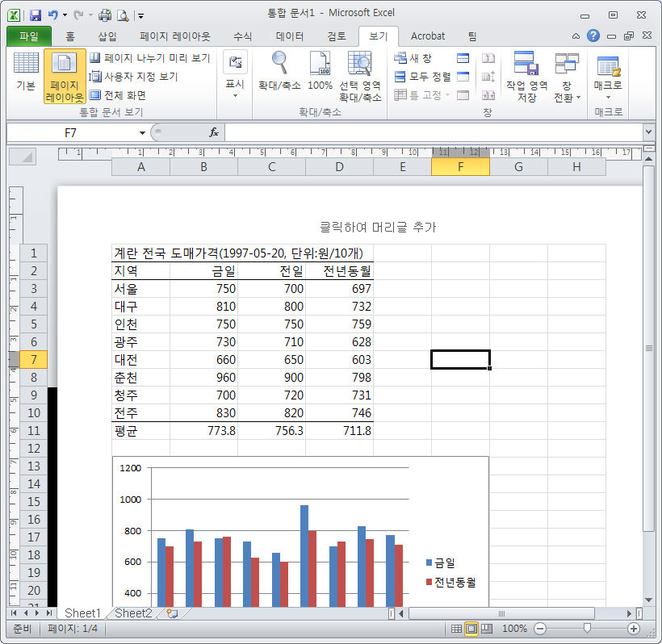Switch to Sheet2 tab
Screen dimensions: 662x644
133,613
